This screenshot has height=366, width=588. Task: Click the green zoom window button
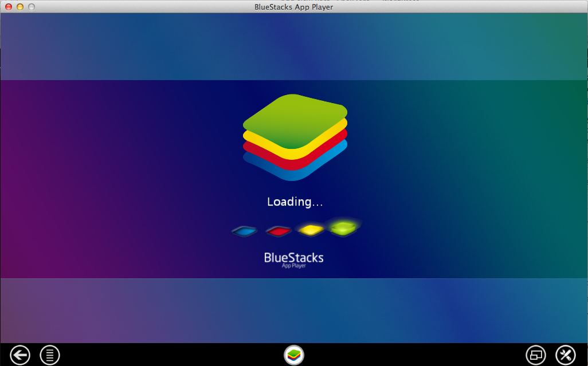click(x=31, y=7)
